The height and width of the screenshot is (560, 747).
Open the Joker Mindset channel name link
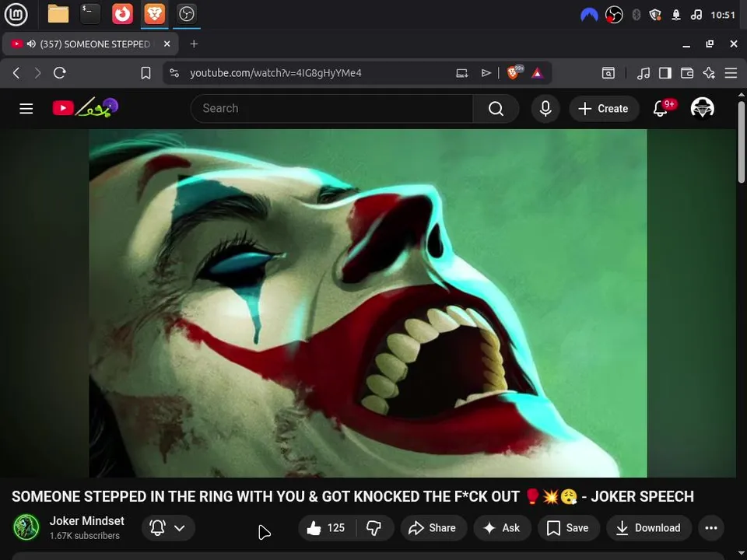click(86, 521)
